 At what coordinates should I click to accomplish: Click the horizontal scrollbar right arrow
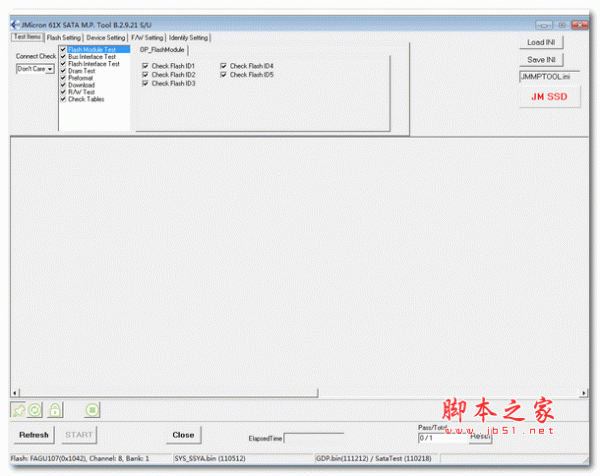click(x=584, y=393)
